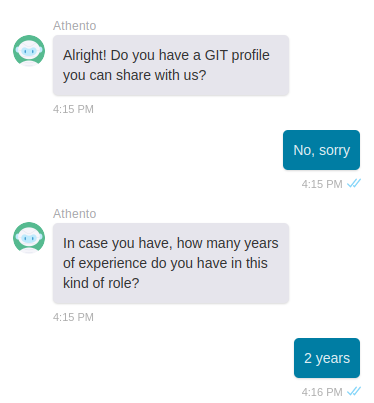Viewport: 374px width, 403px height.
Task: Select the 'No, sorry' message bubble
Action: (321, 150)
